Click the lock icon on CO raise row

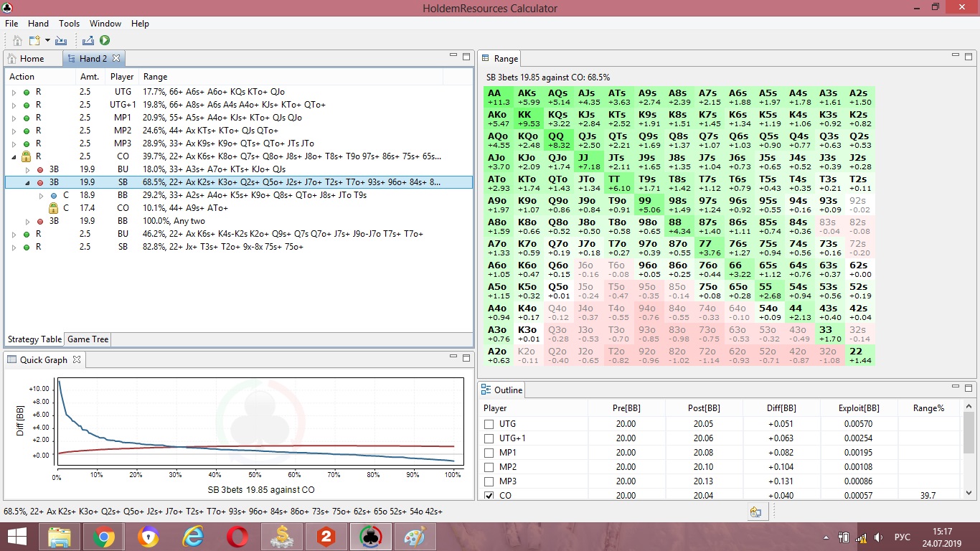click(27, 156)
